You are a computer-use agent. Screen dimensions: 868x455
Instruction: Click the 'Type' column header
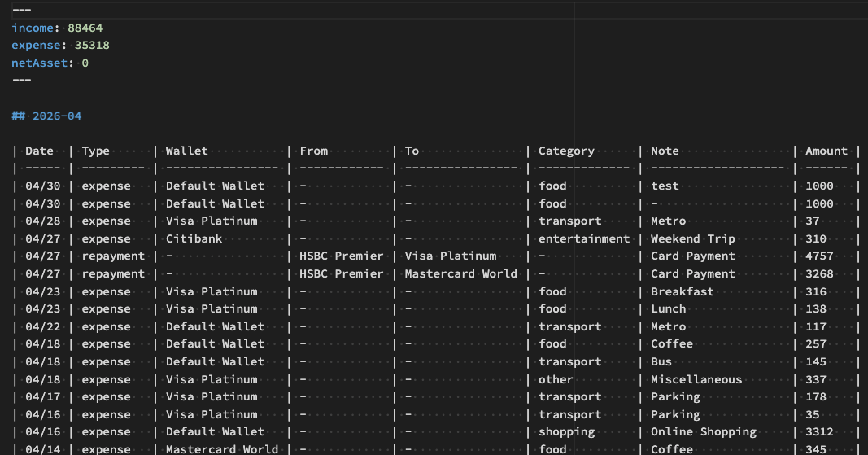(96, 151)
